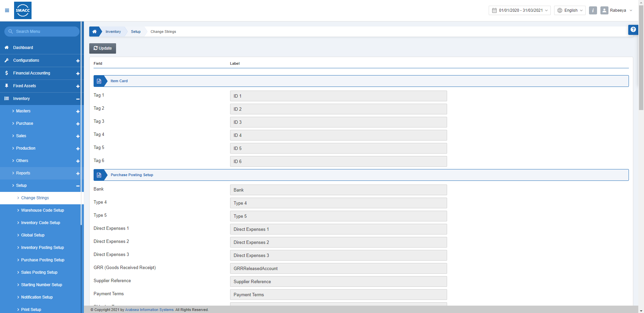Open the date range dropdown
Image resolution: width=644 pixels, height=313 pixels.
pyautogui.click(x=519, y=10)
